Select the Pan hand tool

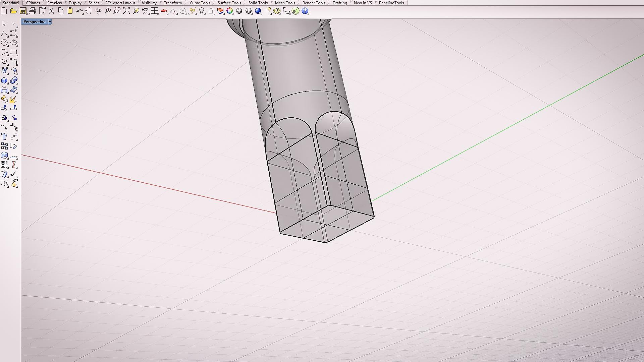[89, 11]
